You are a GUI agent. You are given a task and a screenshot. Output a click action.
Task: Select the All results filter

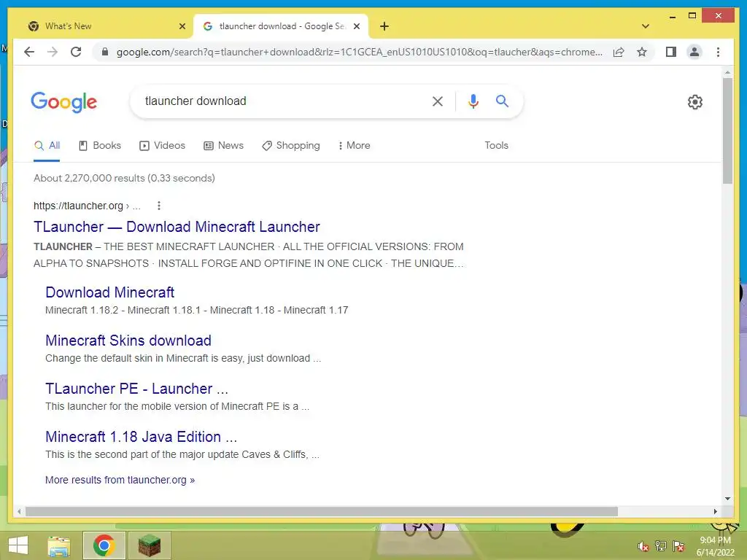click(47, 146)
